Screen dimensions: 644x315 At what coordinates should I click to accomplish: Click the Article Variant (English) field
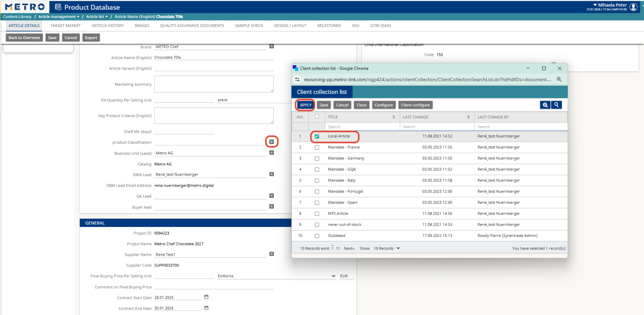click(214, 68)
